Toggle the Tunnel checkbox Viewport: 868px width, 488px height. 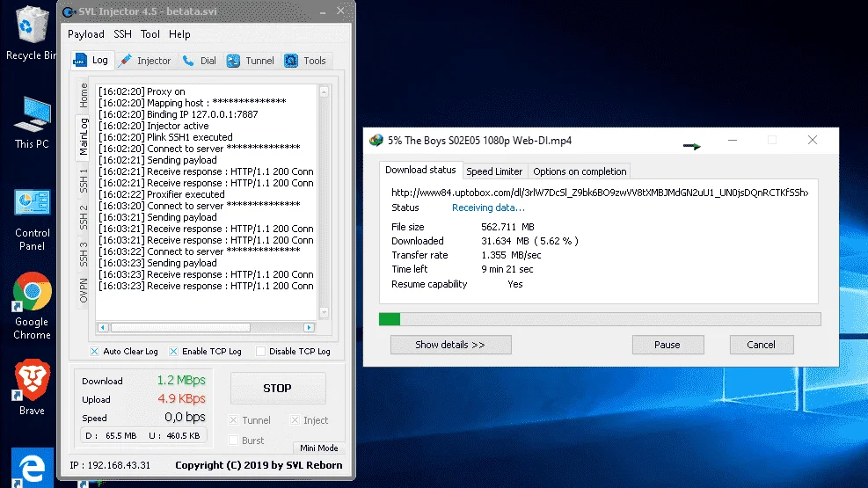234,420
